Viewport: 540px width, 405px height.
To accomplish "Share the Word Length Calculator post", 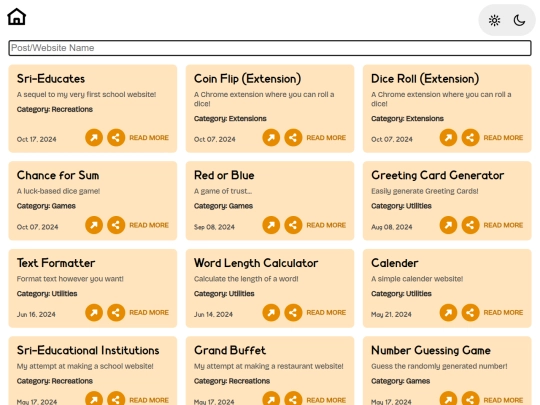I will pyautogui.click(x=293, y=313).
